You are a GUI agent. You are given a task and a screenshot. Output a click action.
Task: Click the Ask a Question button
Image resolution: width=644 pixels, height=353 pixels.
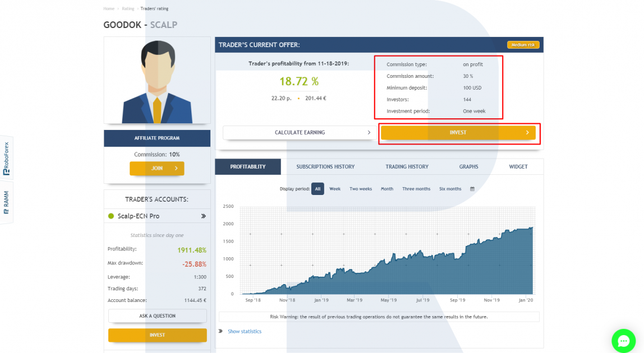tap(157, 315)
